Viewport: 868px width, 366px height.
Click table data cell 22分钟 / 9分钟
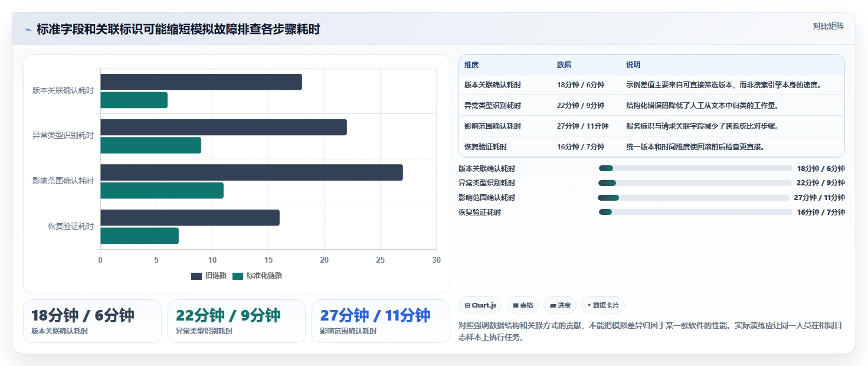(x=581, y=106)
